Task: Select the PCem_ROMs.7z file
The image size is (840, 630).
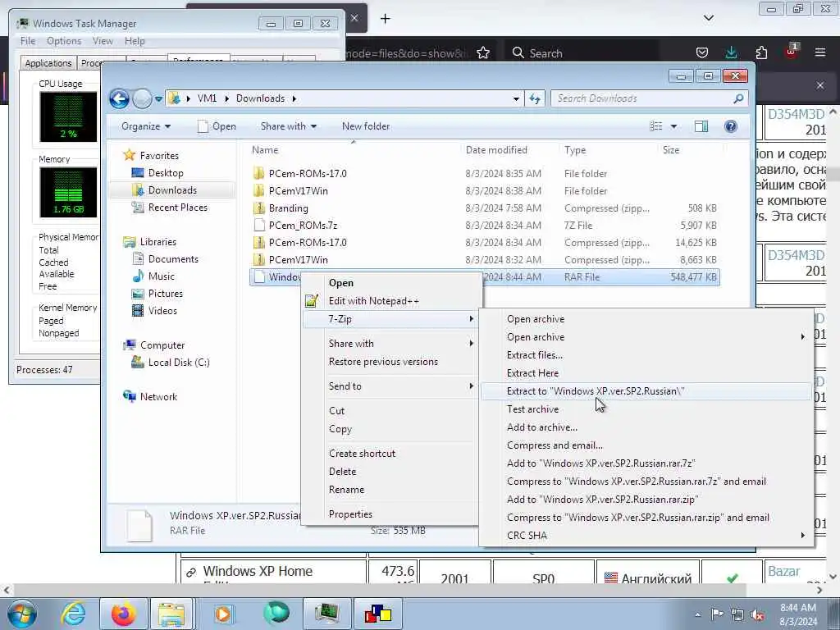Action: point(303,226)
